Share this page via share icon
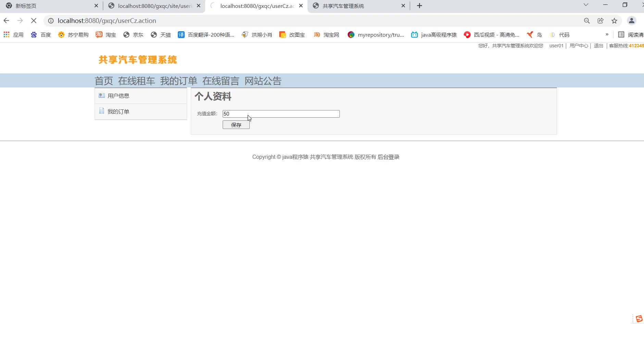The height and width of the screenshot is (343, 644). point(600,21)
